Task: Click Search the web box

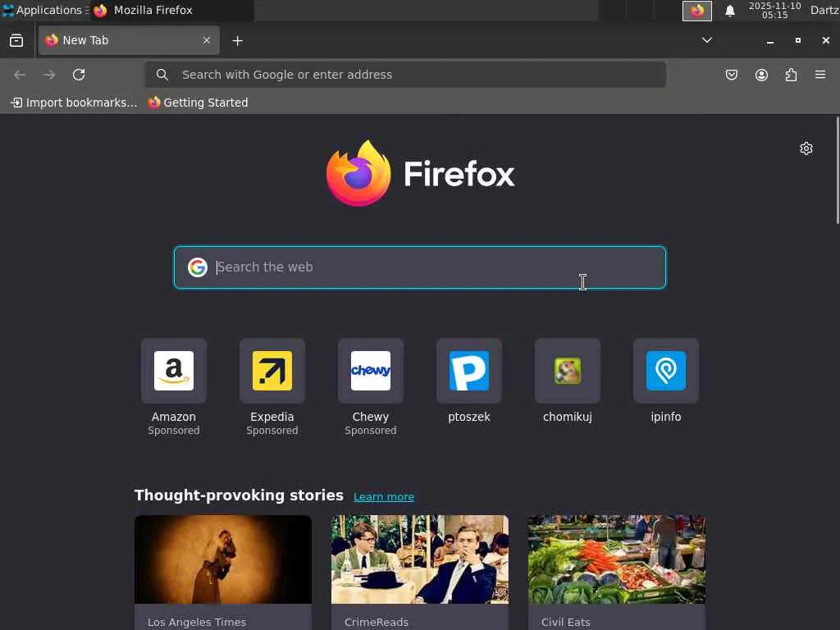Action: (x=420, y=267)
